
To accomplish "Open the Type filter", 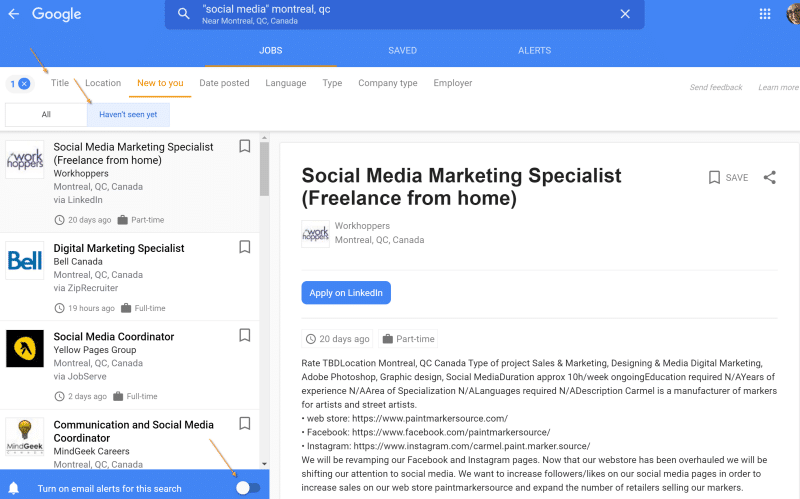I will [x=332, y=83].
